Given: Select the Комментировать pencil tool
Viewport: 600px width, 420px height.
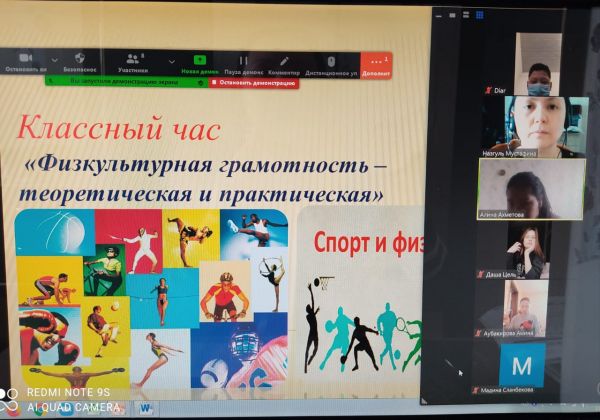Looking at the screenshot, I should point(284,61).
